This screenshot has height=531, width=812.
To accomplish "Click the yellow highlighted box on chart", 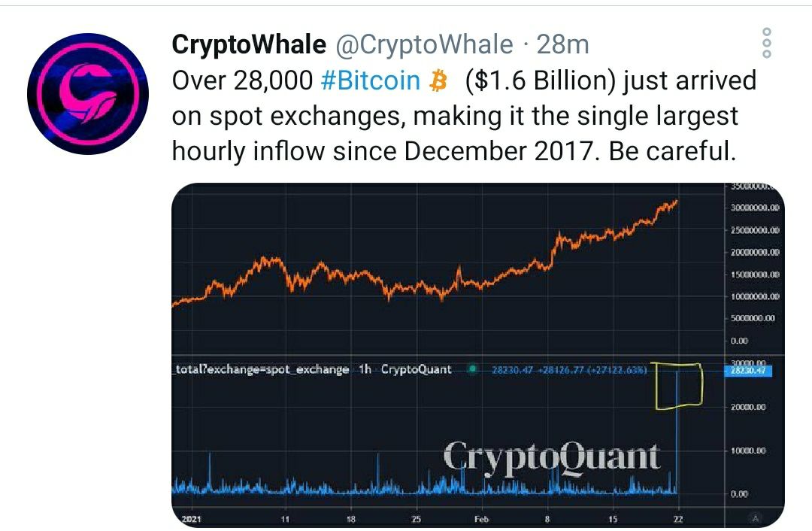I will click(x=677, y=387).
